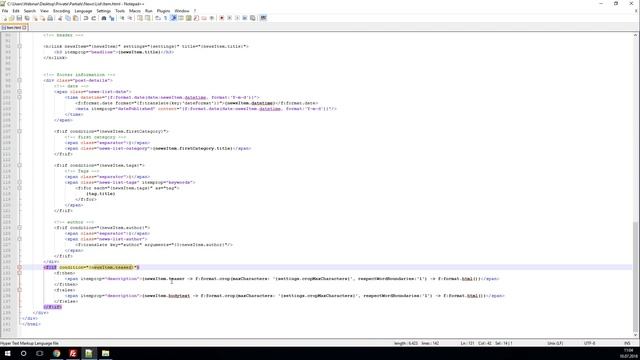Open File Explorer from the taskbar
Screen dimensions: 640x360
[105, 353]
